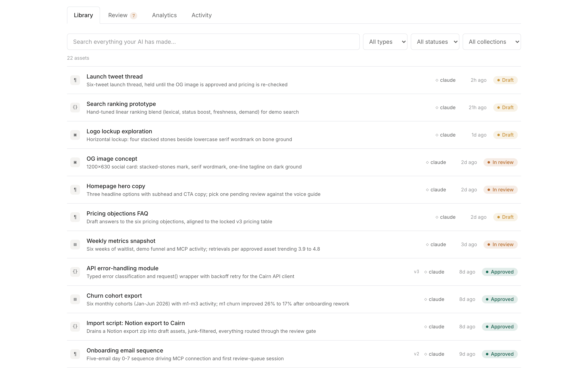Click the 21h ago timestamp
Viewport: 588px width, 368px height.
point(477,107)
